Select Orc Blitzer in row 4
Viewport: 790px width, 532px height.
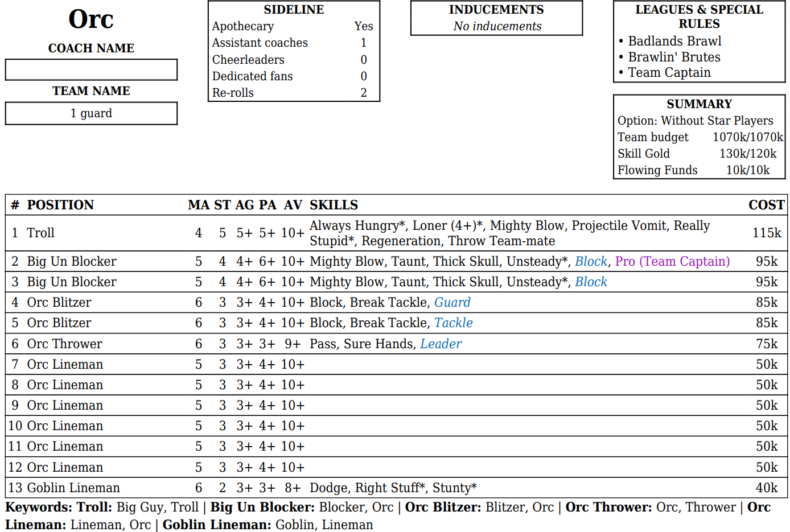click(59, 302)
